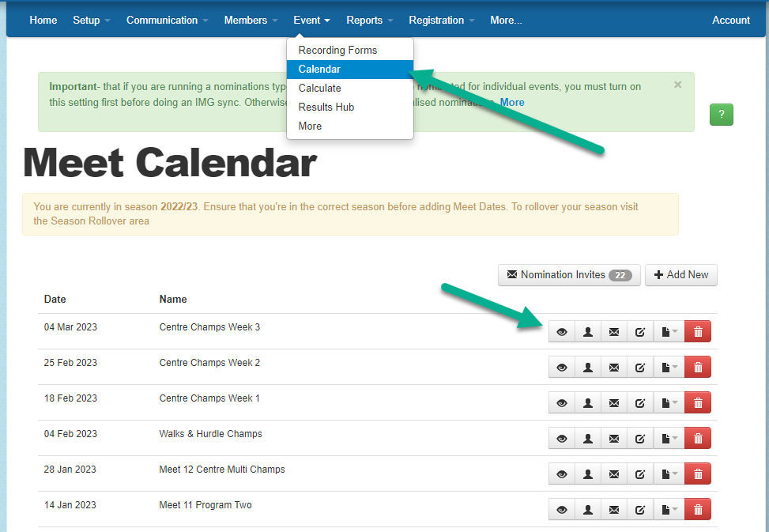The height and width of the screenshot is (532, 769).
Task: Dismiss the green Important notice
Action: point(677,85)
